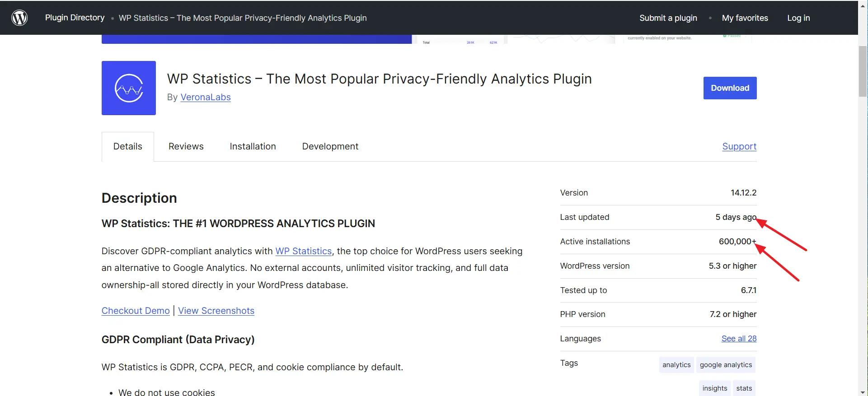Click the '7.2 or higher' PHP value
The image size is (868, 396).
pyautogui.click(x=733, y=314)
